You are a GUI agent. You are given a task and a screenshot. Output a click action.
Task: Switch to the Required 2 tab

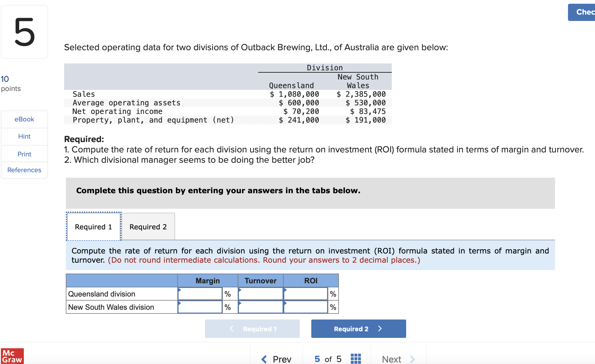(148, 226)
